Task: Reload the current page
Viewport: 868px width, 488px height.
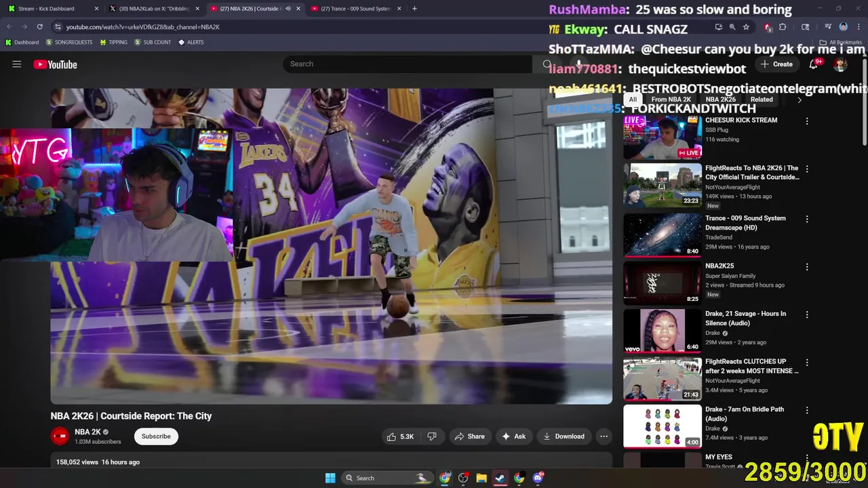Action: point(40,26)
